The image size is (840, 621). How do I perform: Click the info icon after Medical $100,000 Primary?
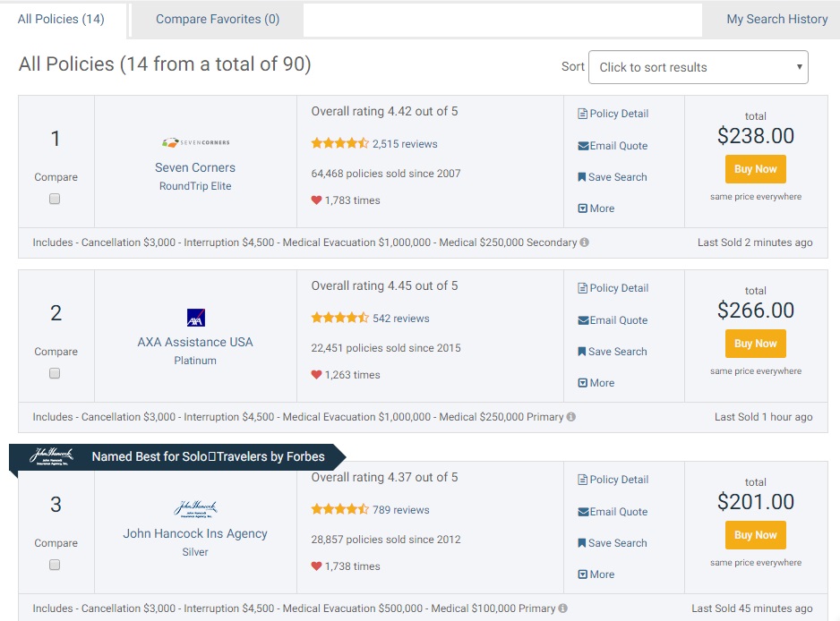tap(562, 608)
